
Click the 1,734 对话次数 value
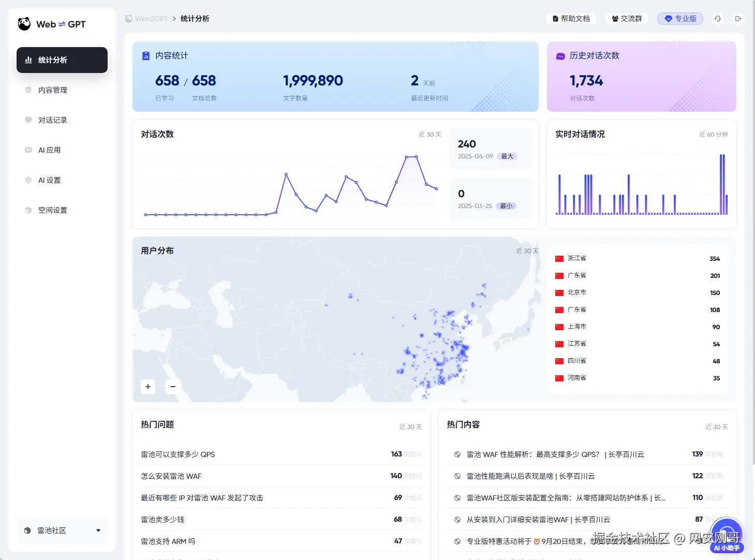coord(586,81)
